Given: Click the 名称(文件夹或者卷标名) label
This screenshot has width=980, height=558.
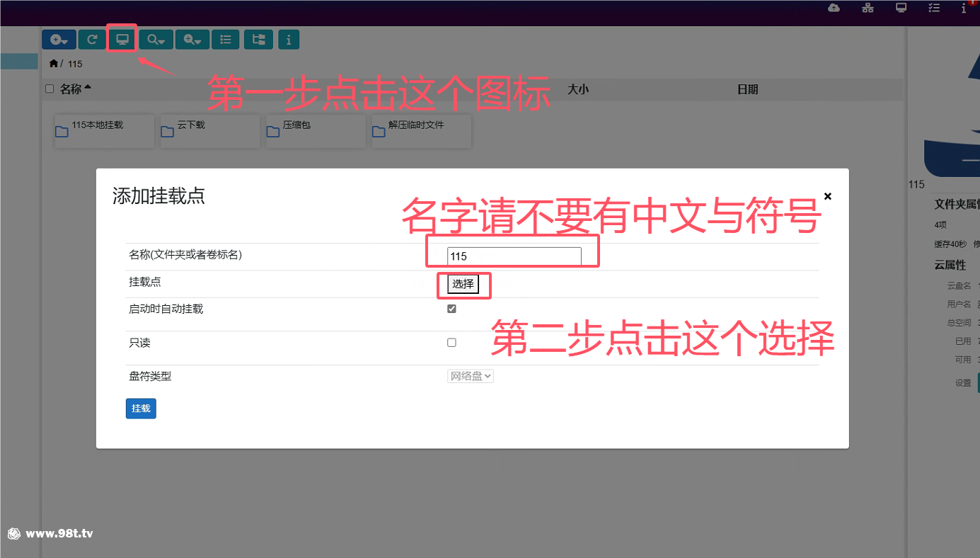Looking at the screenshot, I should [185, 254].
